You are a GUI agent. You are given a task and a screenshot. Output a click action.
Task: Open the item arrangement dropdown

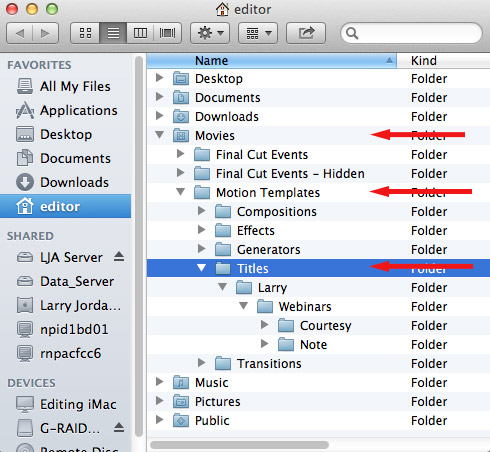[258, 33]
